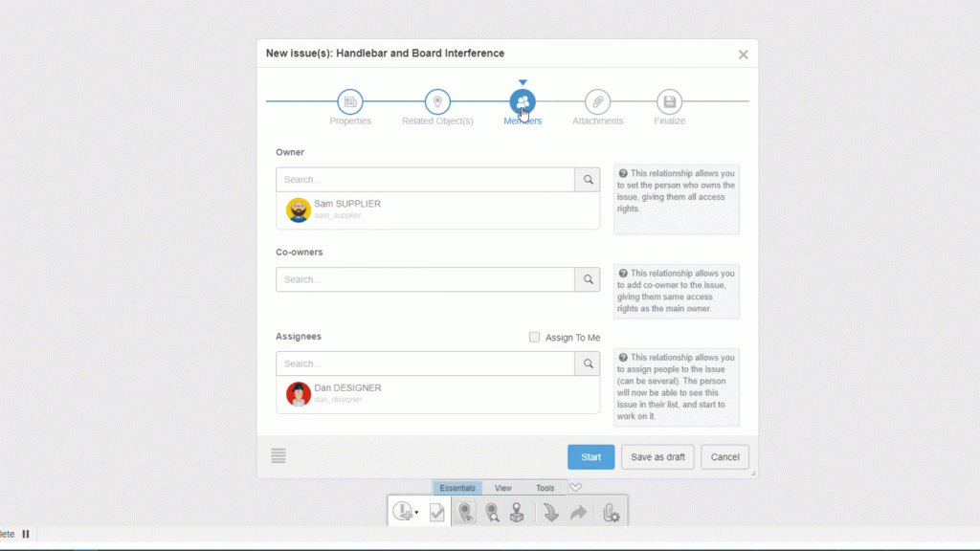Image resolution: width=980 pixels, height=551 pixels.
Task: Switch to the Tools toolbar tab
Action: [x=545, y=488]
